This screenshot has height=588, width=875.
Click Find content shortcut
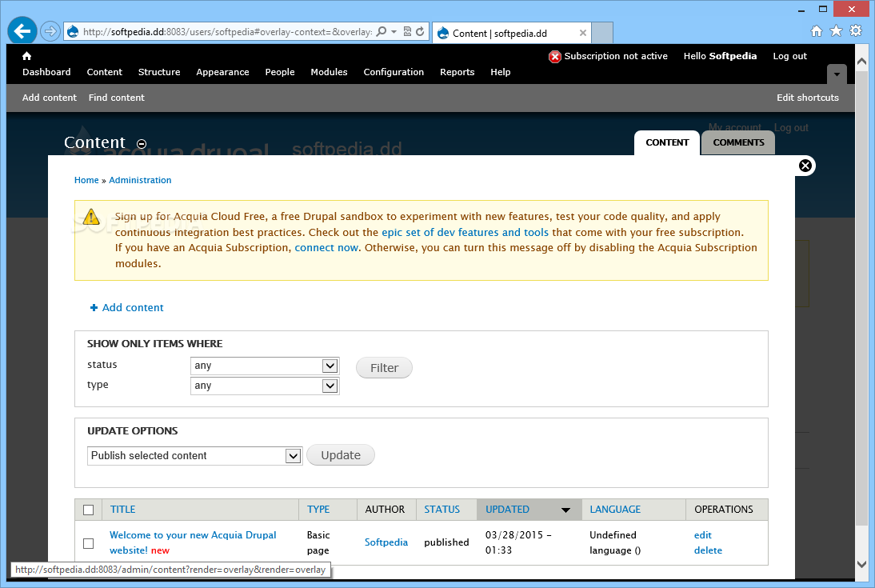(x=116, y=98)
